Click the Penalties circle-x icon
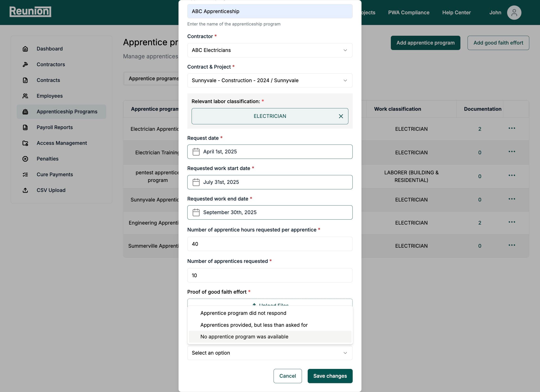The height and width of the screenshot is (392, 540). pyautogui.click(x=25, y=159)
